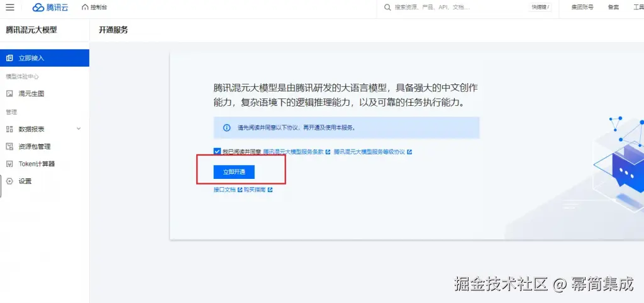
Task: Toggle the 我已阅读并同意 checkbox
Action: [217, 152]
